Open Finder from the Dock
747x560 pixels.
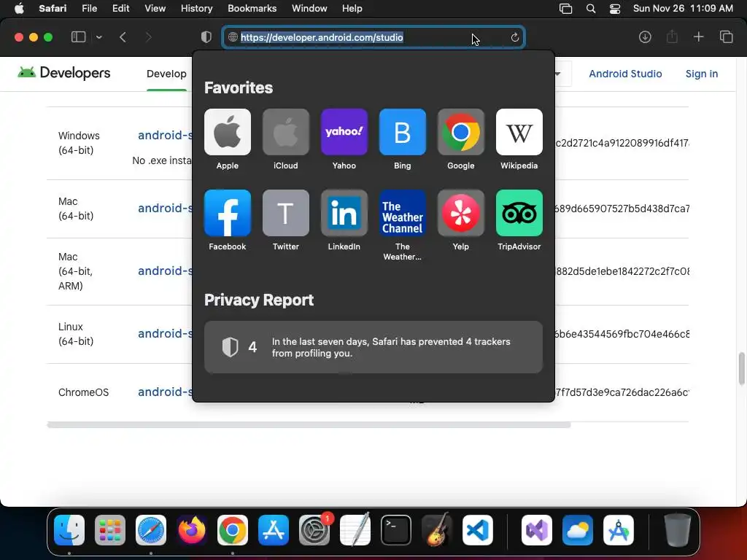pos(69,530)
